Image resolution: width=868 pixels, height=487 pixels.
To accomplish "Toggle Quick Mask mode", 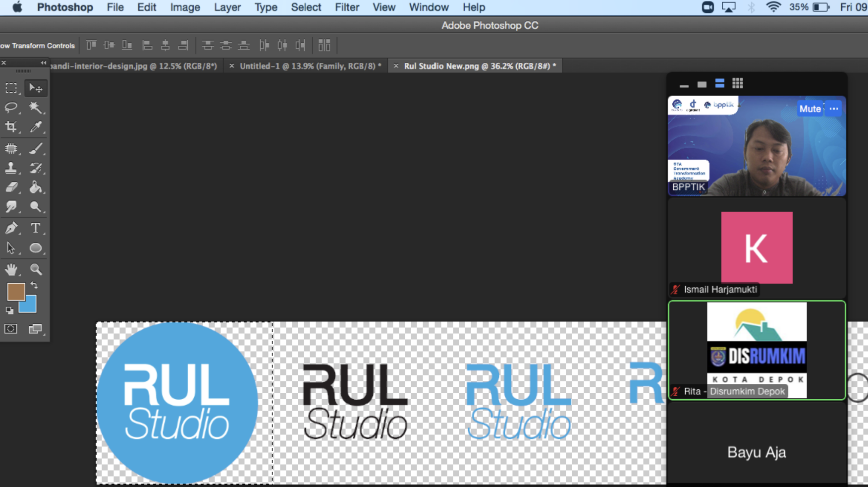I will click(x=11, y=329).
